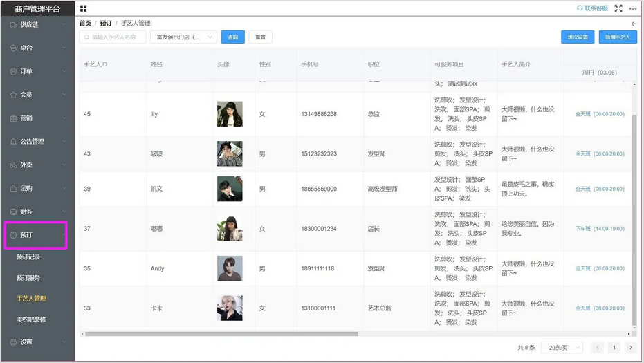This screenshot has width=644, height=363.
Task: Click the 会员 star icon in sidebar
Action: point(13,95)
